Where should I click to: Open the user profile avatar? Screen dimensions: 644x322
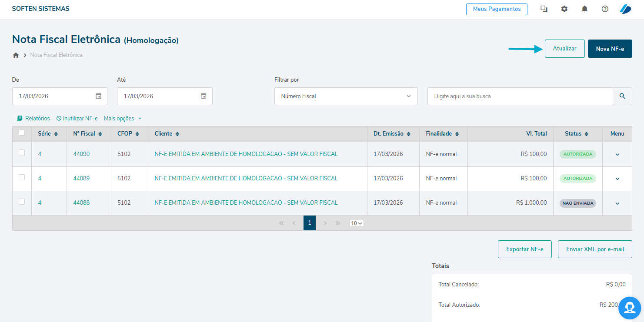pyautogui.click(x=625, y=9)
